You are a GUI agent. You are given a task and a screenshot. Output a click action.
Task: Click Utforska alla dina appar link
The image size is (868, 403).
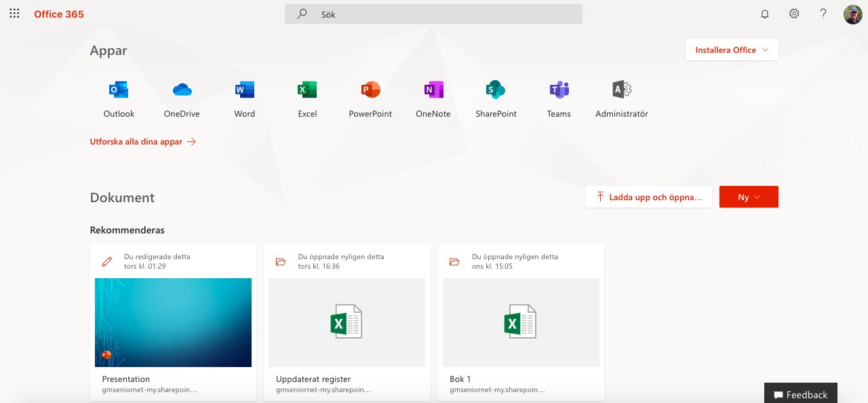tap(143, 142)
